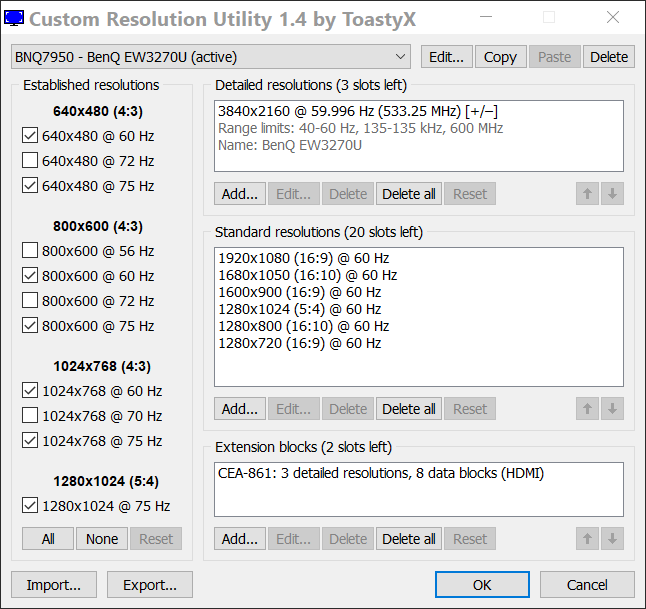Screen dimensions: 646x609
Task: Uncheck 800x600 @ 60 Hz
Action: pos(30,276)
